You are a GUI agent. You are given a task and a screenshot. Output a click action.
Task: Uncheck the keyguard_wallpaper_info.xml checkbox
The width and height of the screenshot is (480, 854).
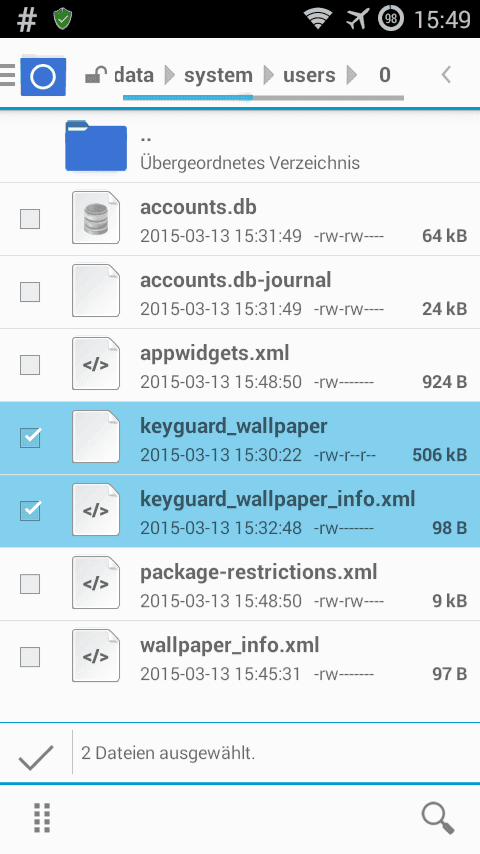tap(30, 511)
